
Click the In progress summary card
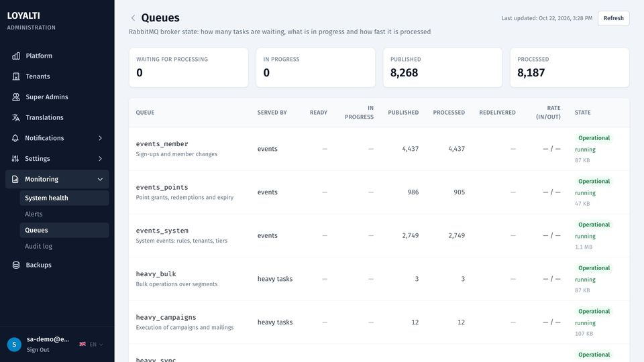(x=315, y=67)
